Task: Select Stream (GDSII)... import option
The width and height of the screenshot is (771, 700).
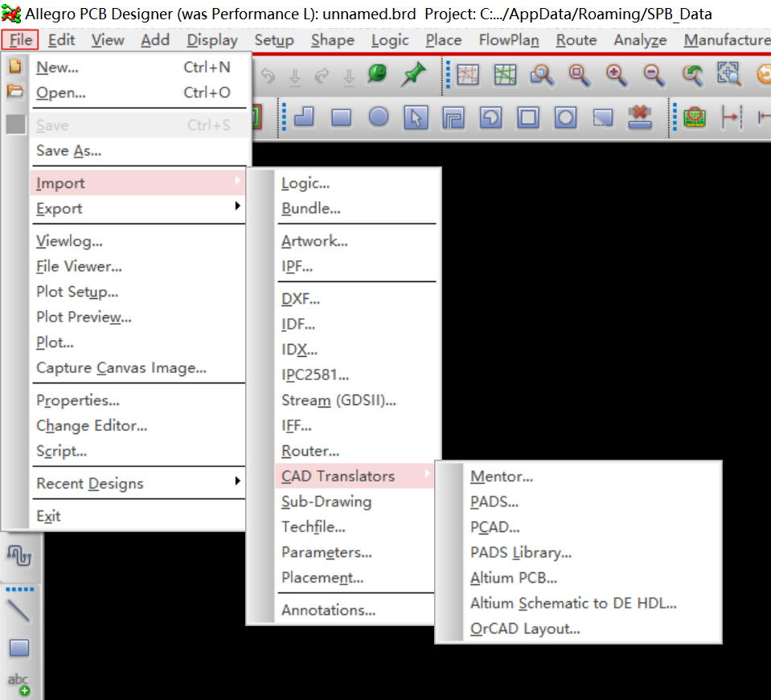Action: (355, 400)
